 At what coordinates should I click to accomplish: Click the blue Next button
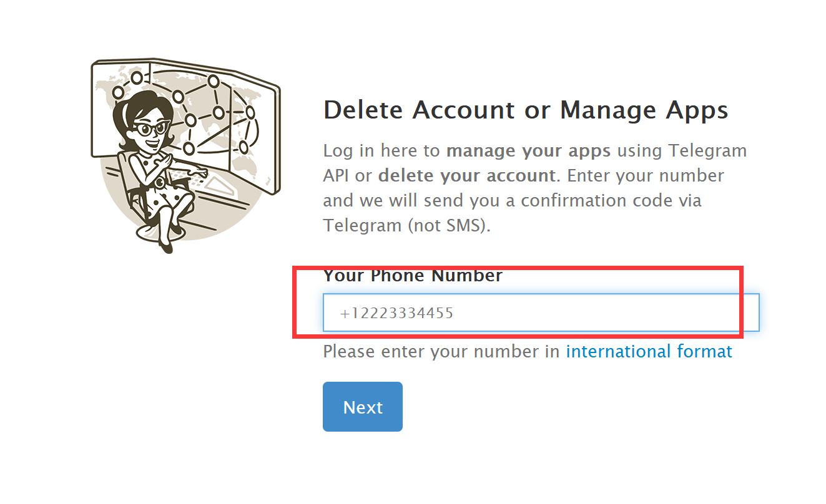363,407
